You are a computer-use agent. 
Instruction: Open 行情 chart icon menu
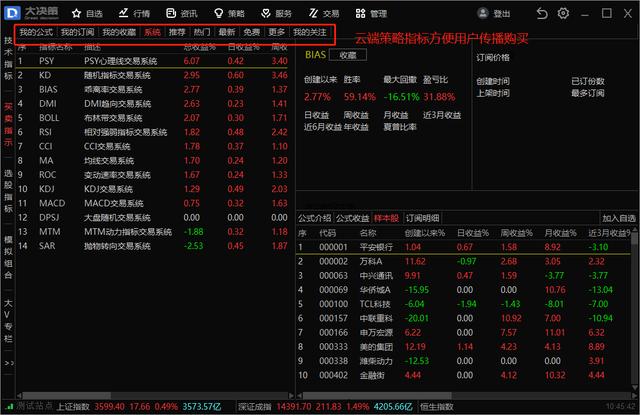click(123, 13)
